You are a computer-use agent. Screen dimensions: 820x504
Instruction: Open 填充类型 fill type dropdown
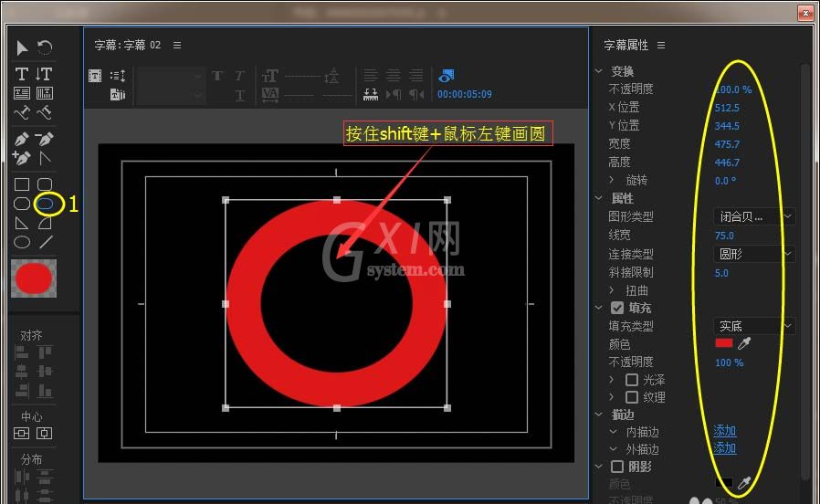(x=754, y=326)
